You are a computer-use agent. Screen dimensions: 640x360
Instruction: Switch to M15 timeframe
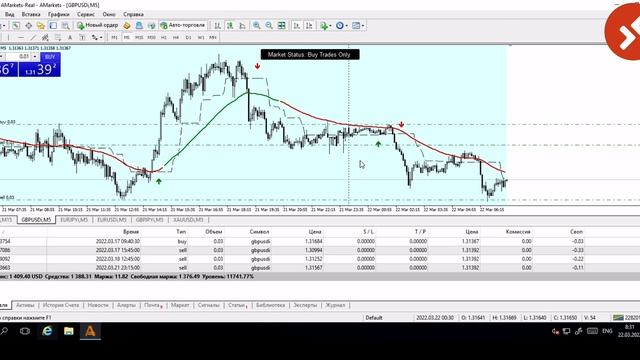(139, 38)
